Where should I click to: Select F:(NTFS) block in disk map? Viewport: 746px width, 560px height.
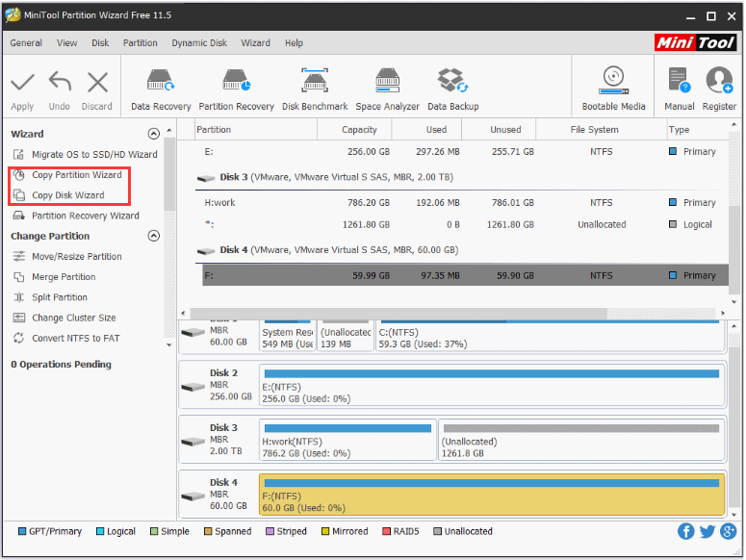click(x=492, y=495)
